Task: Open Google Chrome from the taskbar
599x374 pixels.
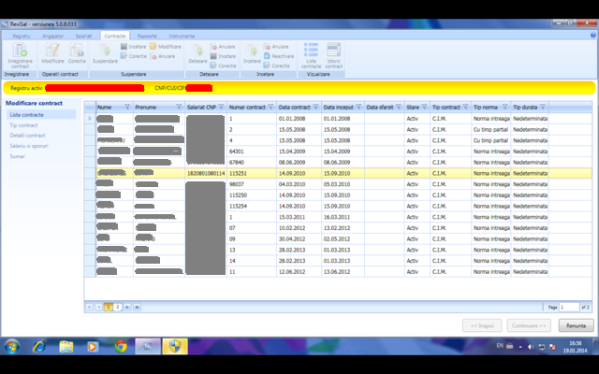Action: click(121, 346)
